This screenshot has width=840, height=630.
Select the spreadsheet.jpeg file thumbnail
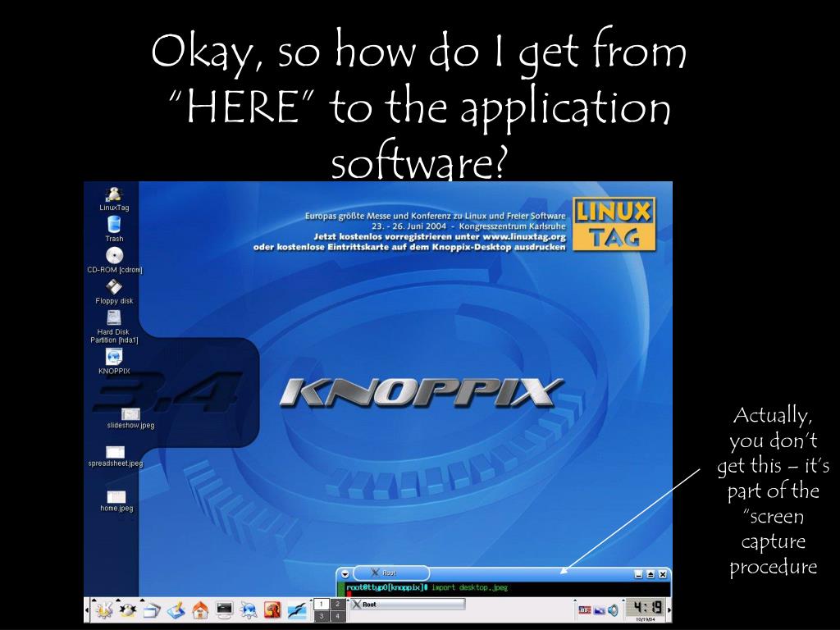[115, 456]
